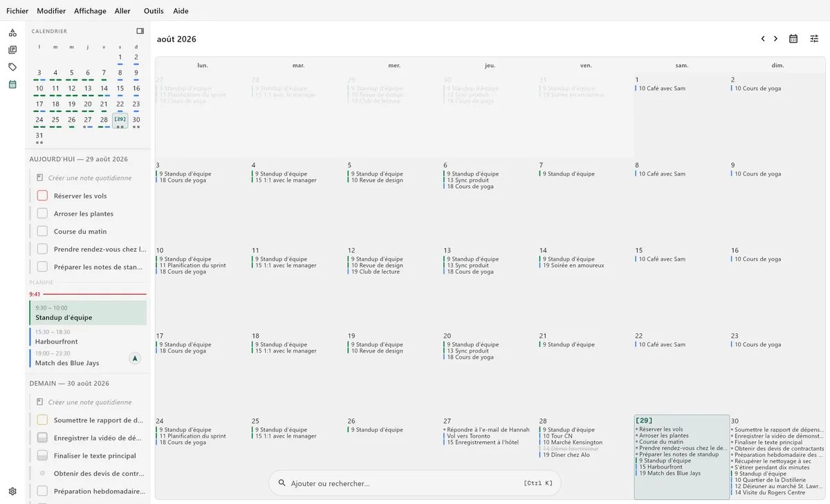Image resolution: width=830 pixels, height=504 pixels.
Task: Check off Préparation hebdomadaire task
Action: [x=42, y=491]
